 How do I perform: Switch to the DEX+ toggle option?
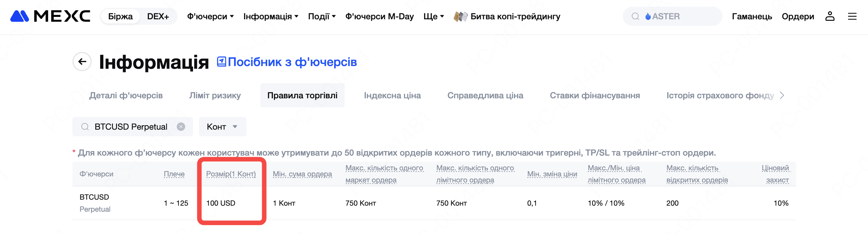(x=158, y=16)
